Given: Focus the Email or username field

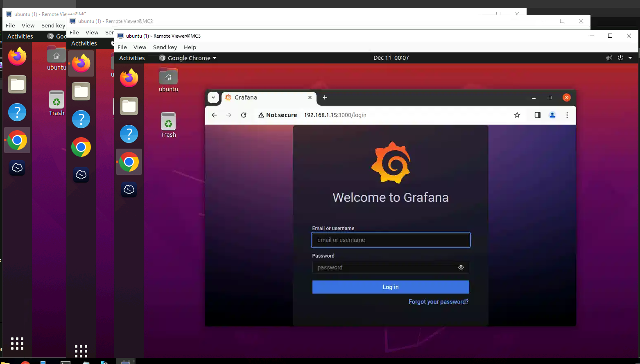Looking at the screenshot, I should point(391,240).
